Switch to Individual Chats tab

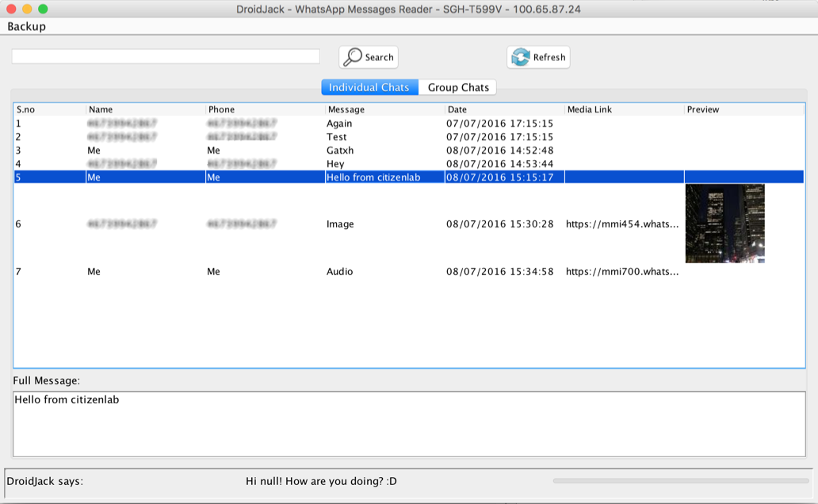click(x=369, y=87)
